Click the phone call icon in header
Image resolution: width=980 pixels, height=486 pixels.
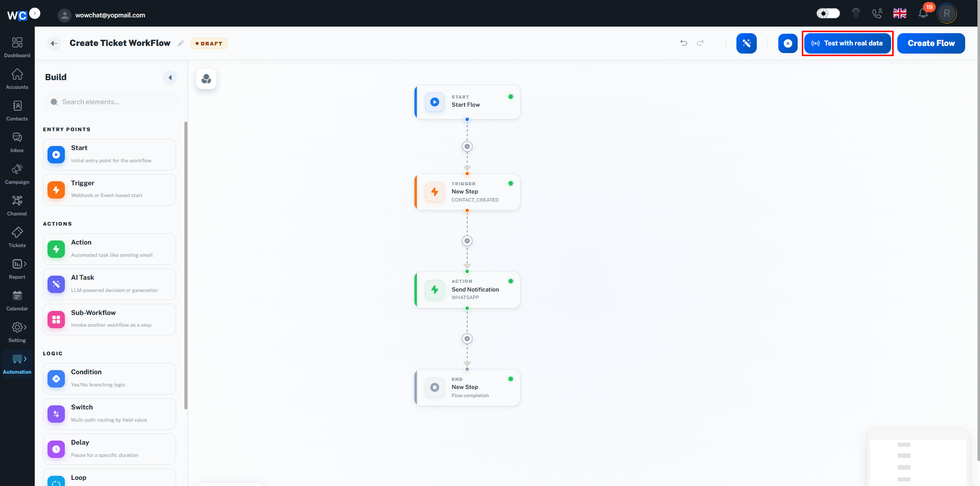click(x=877, y=13)
